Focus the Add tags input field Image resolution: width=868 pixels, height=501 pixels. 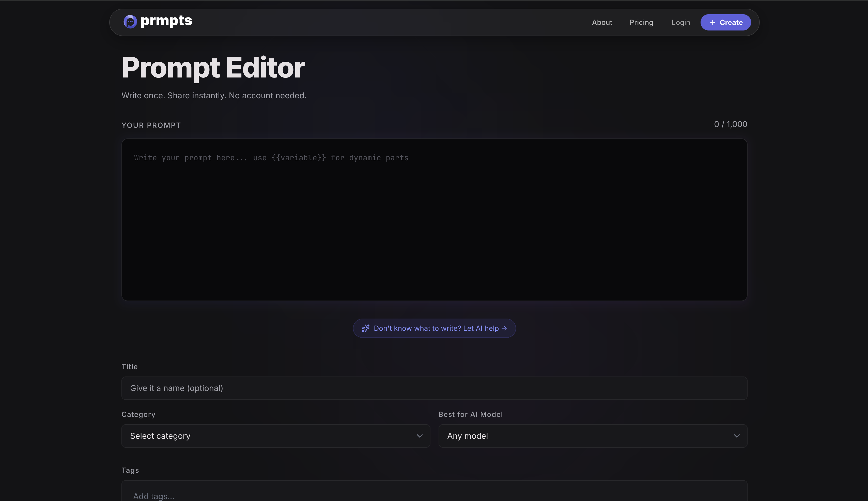click(434, 491)
